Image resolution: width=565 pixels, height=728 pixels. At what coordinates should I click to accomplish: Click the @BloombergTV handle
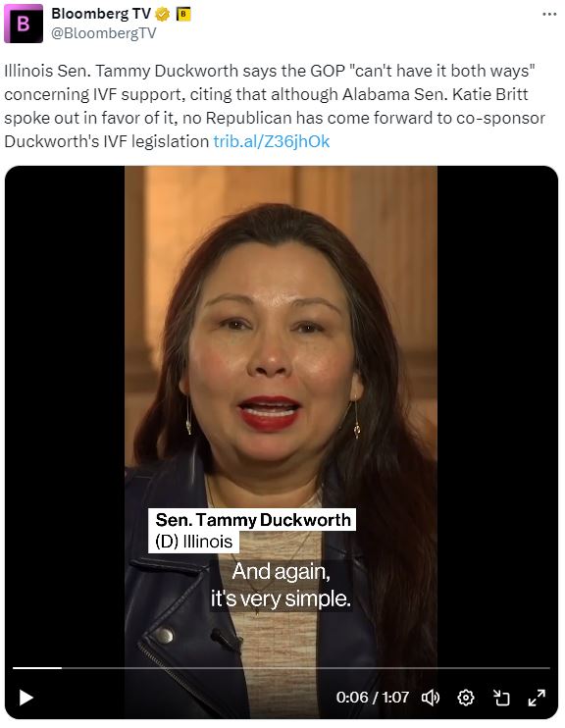(104, 33)
